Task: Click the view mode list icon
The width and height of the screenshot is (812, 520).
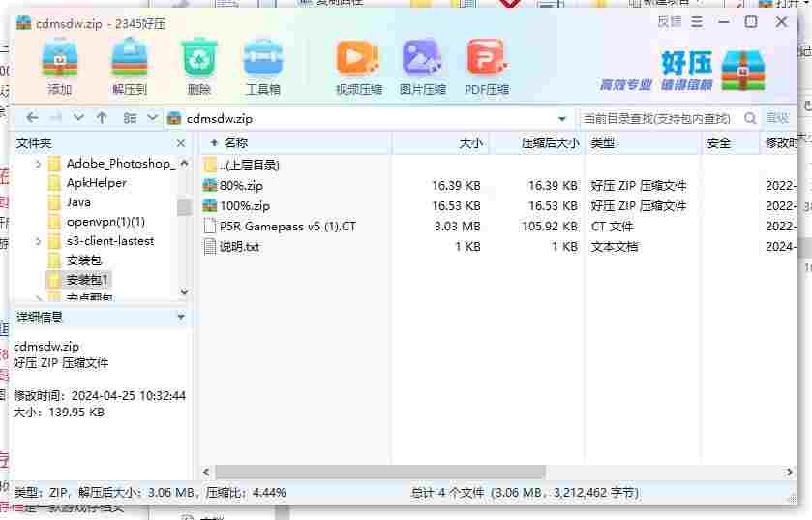Action: (130, 118)
